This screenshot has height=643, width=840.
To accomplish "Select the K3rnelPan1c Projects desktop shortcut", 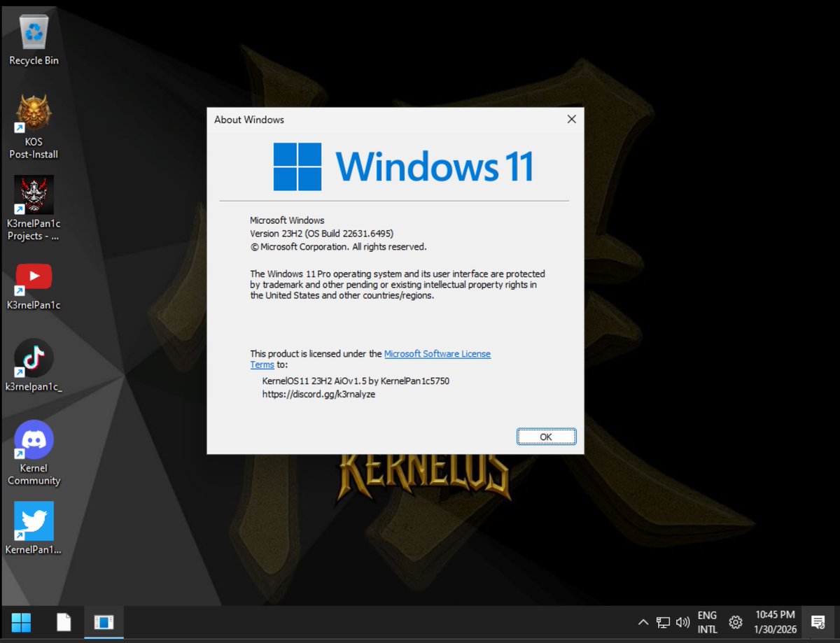I will click(x=34, y=208).
